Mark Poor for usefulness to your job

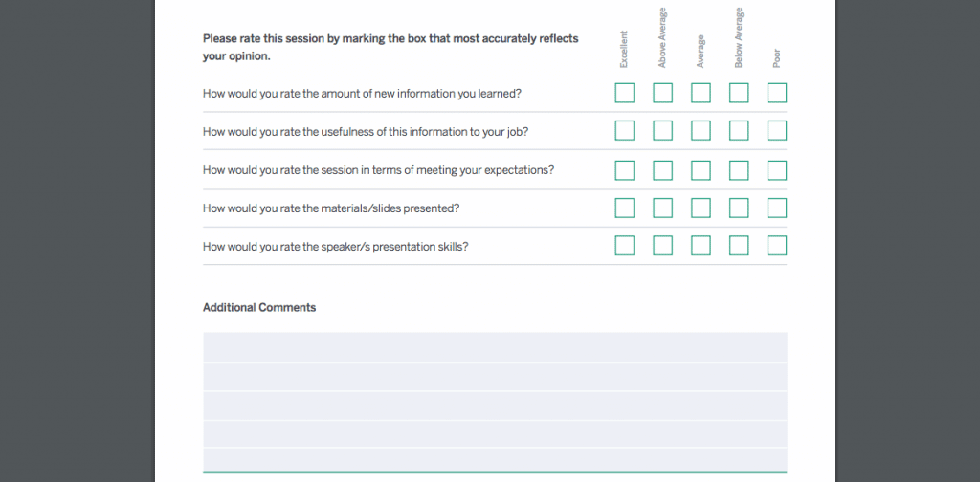777,131
